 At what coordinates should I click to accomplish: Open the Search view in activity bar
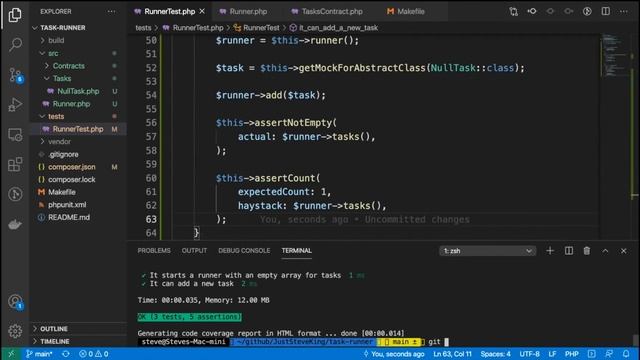(x=15, y=44)
